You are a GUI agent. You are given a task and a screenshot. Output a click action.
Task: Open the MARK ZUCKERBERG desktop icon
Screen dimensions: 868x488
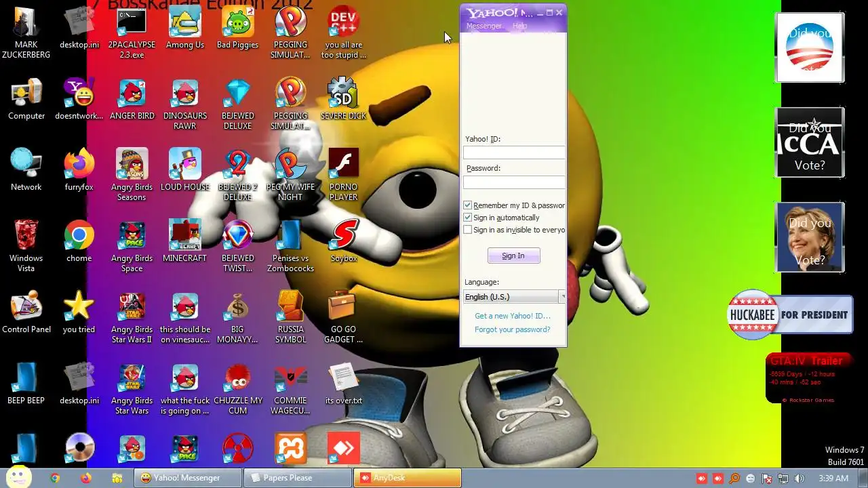pos(26,32)
